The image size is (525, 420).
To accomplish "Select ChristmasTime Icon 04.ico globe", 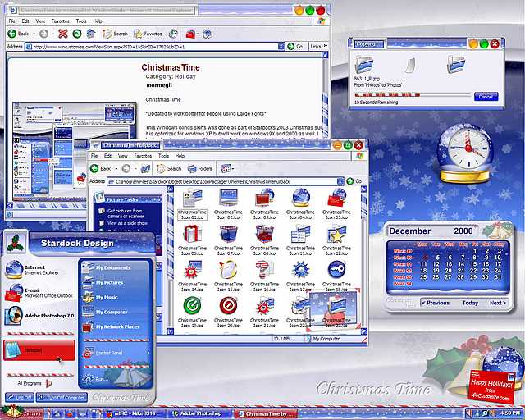I will (x=301, y=203).
